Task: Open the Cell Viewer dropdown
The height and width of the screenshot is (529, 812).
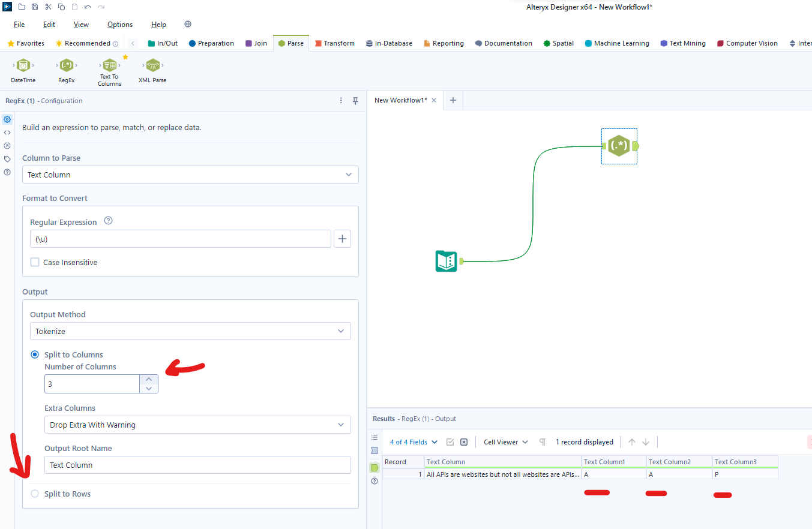Action: 506,442
